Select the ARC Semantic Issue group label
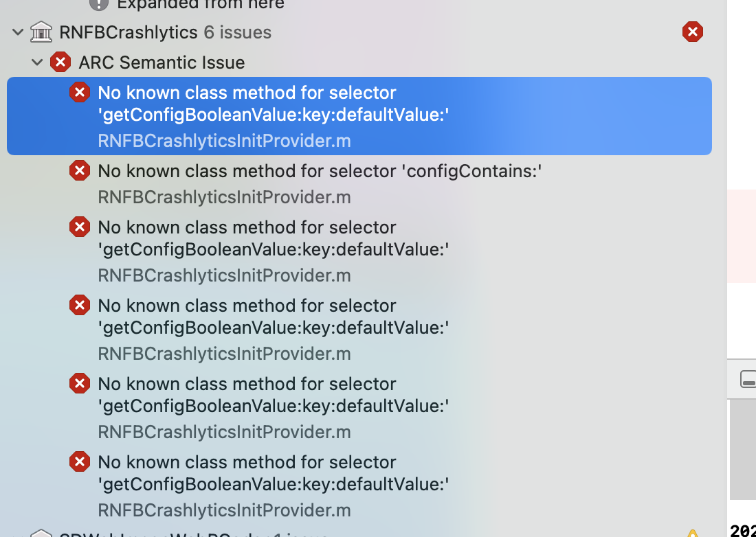Viewport: 756px width, 537px height. pyautogui.click(x=162, y=62)
